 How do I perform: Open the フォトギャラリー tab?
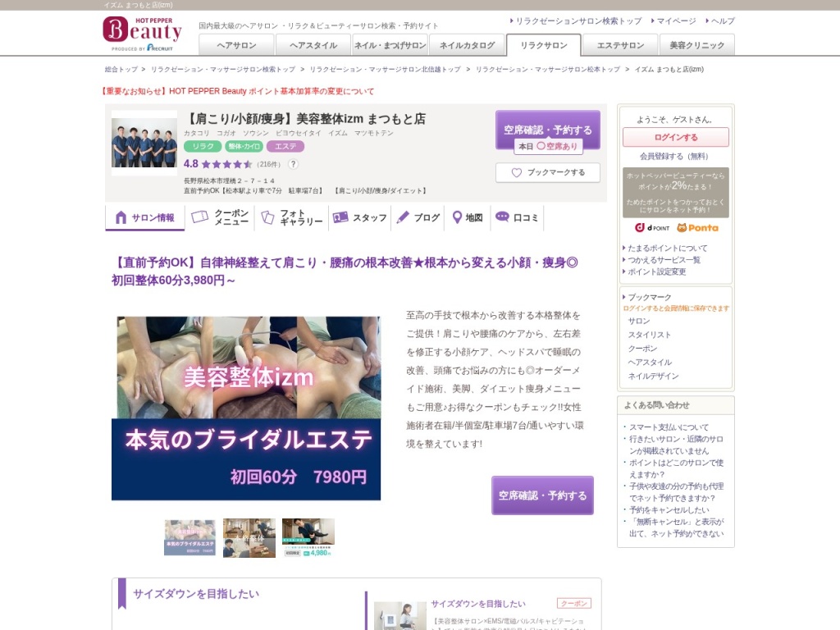[x=293, y=217]
